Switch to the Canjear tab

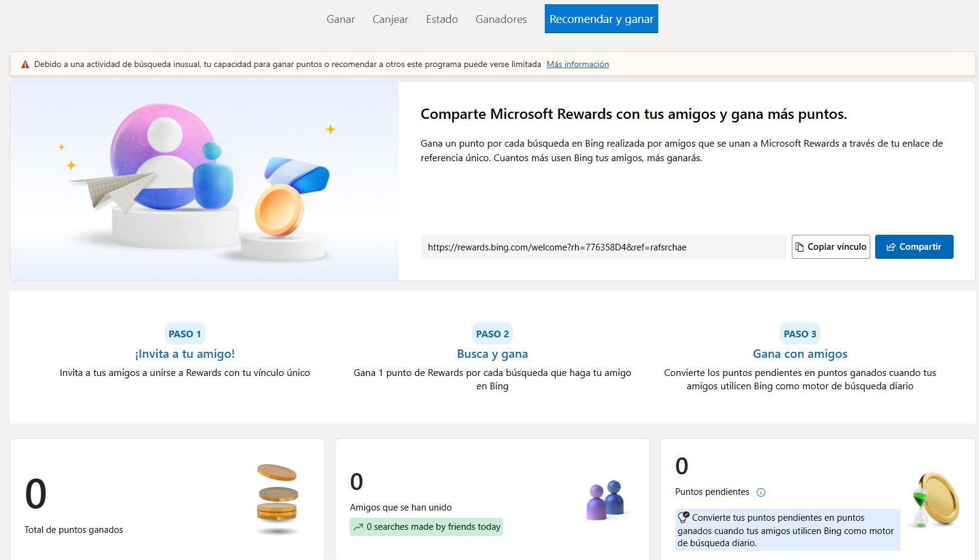pos(390,19)
